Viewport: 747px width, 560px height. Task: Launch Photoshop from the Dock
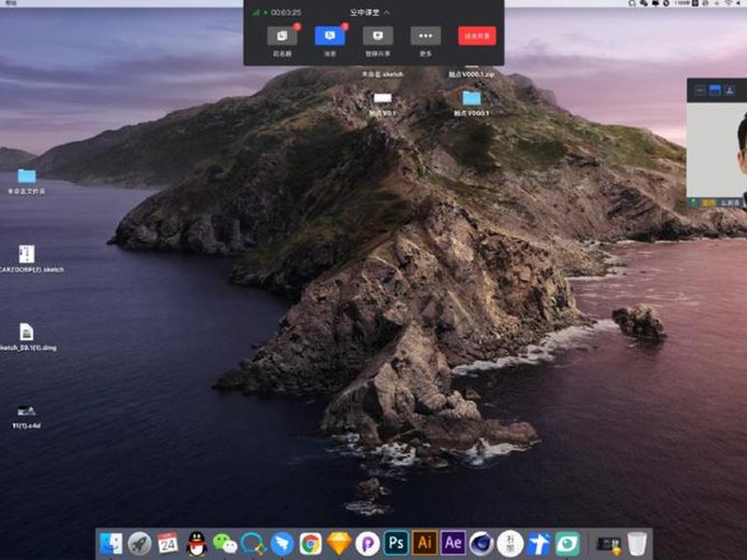point(396,544)
